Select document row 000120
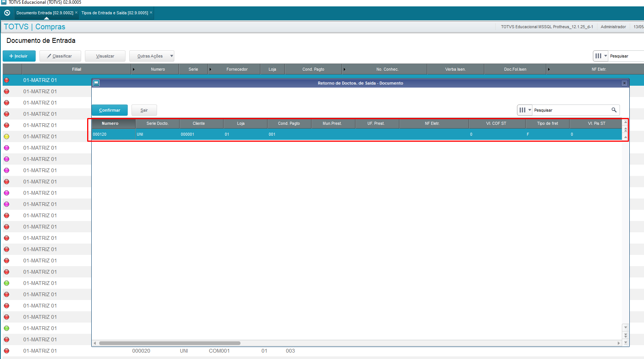This screenshot has height=359, width=644. 357,134
